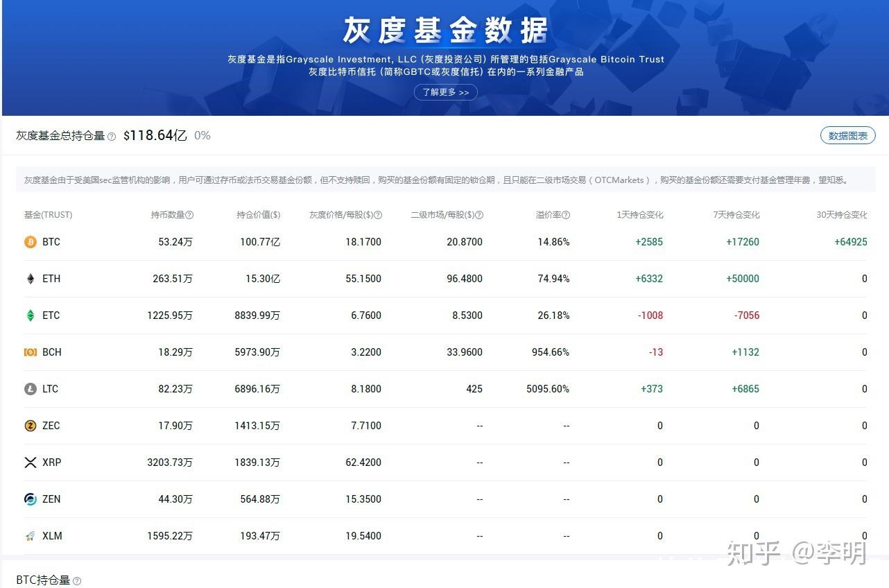Click the ZEN Horizen coin icon

coord(31,499)
